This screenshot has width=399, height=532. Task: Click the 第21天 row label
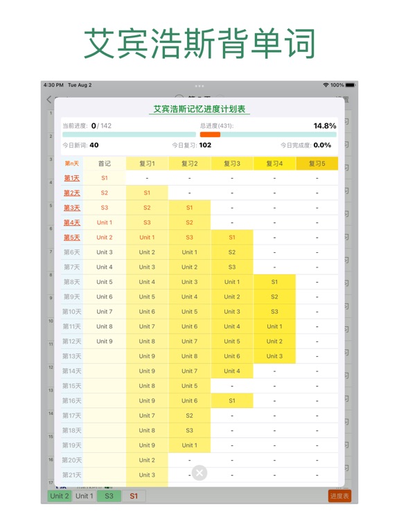click(x=72, y=475)
